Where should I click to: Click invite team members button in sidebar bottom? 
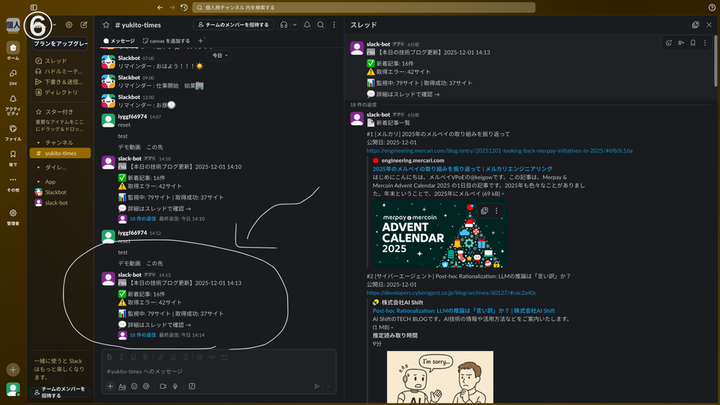tap(60, 392)
